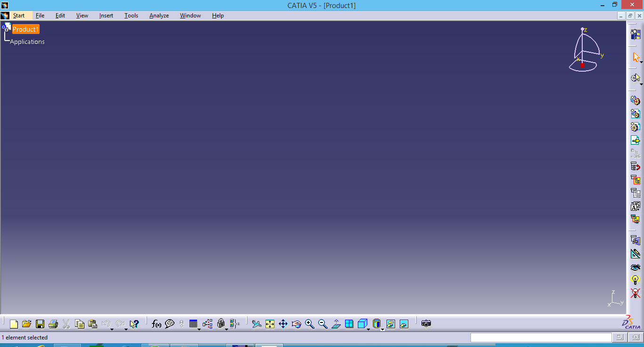
Task: Click the Capture camera icon
Action: tap(426, 324)
